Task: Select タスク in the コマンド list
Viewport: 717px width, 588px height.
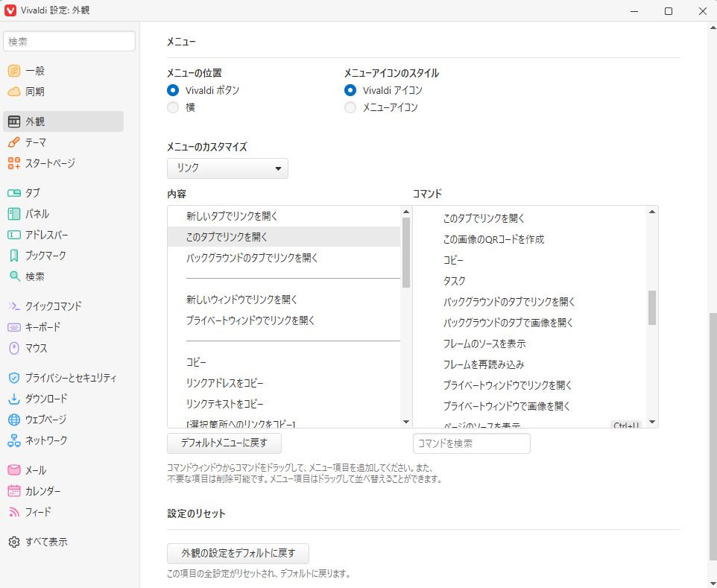Action: (530, 281)
